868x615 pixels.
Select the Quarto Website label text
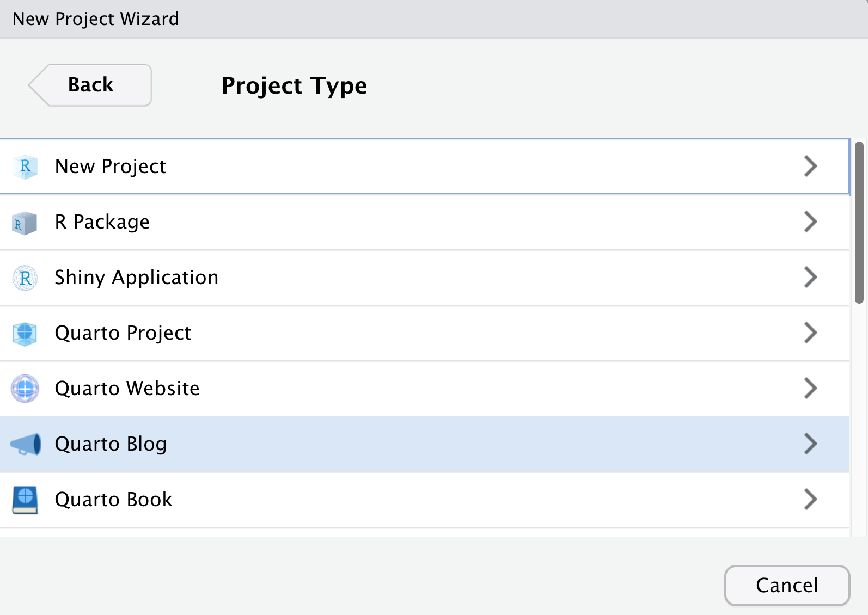click(x=127, y=389)
